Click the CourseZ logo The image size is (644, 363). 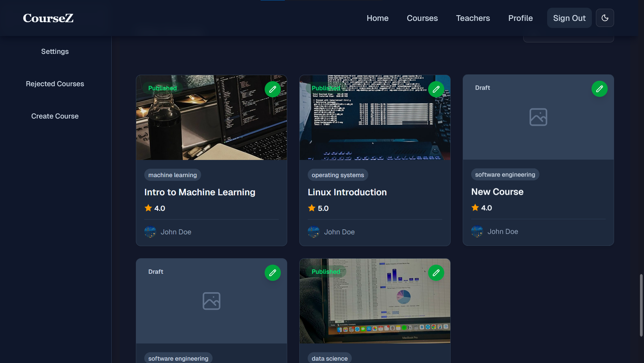pyautogui.click(x=48, y=18)
